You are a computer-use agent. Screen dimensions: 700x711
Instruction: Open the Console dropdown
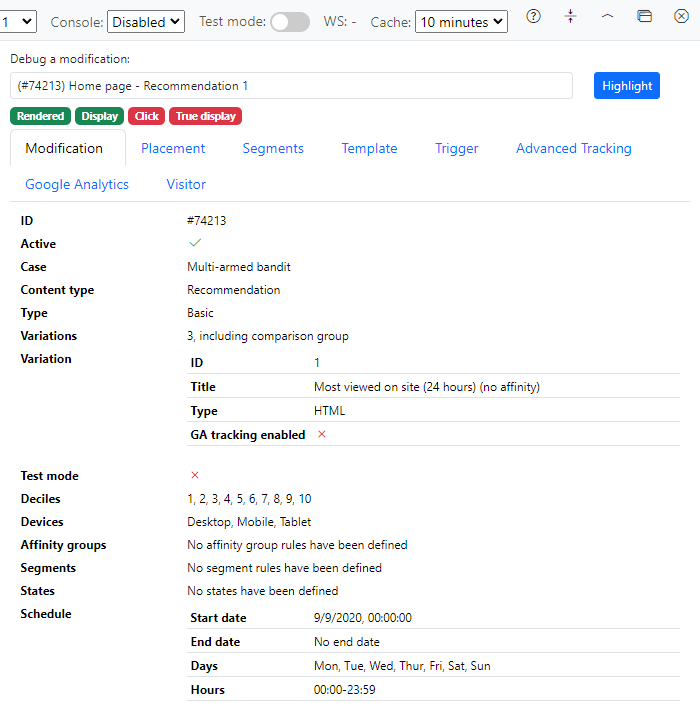pos(146,21)
